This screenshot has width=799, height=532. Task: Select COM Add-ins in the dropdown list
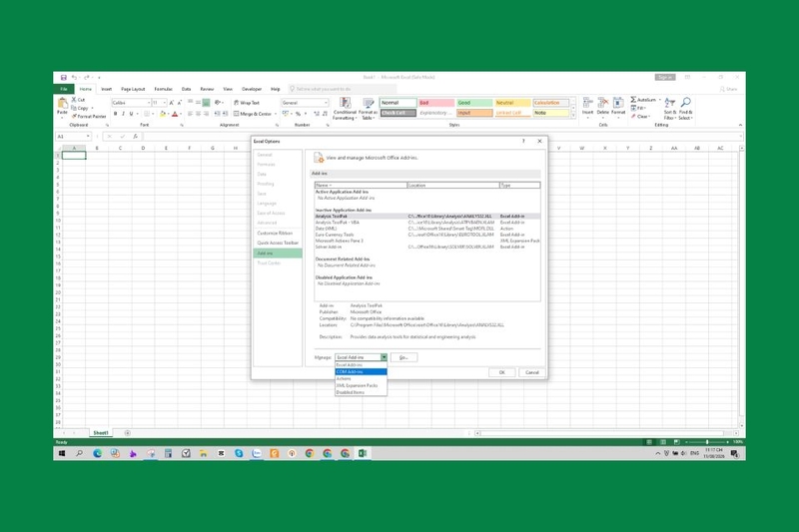pos(361,372)
